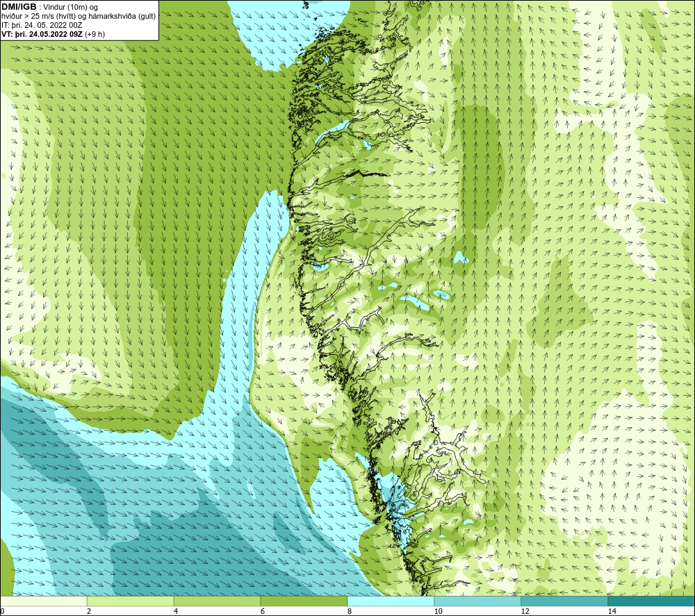Click the 4–6 m/s green legend swatch

[217, 601]
